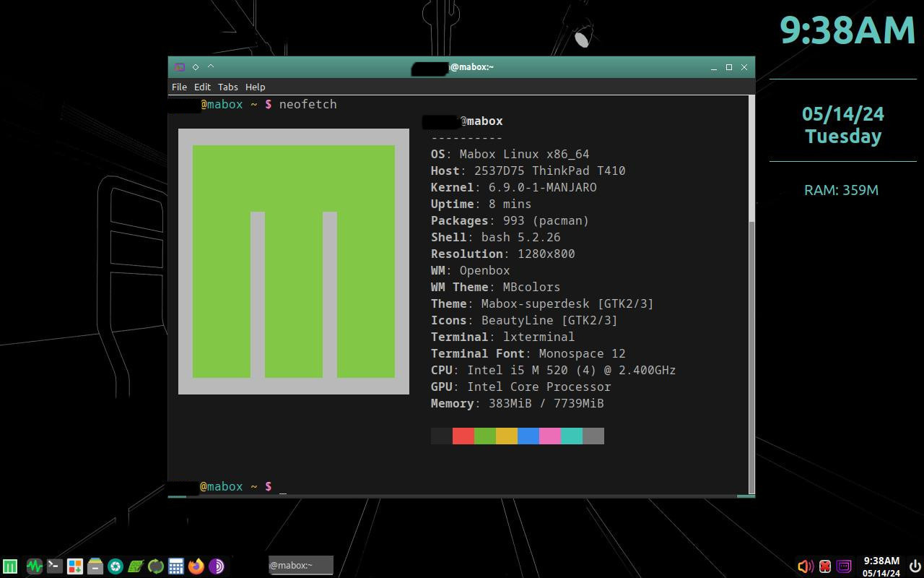Screen dimensions: 924x578
Task: Click the volume speaker tray icon
Action: point(805,566)
